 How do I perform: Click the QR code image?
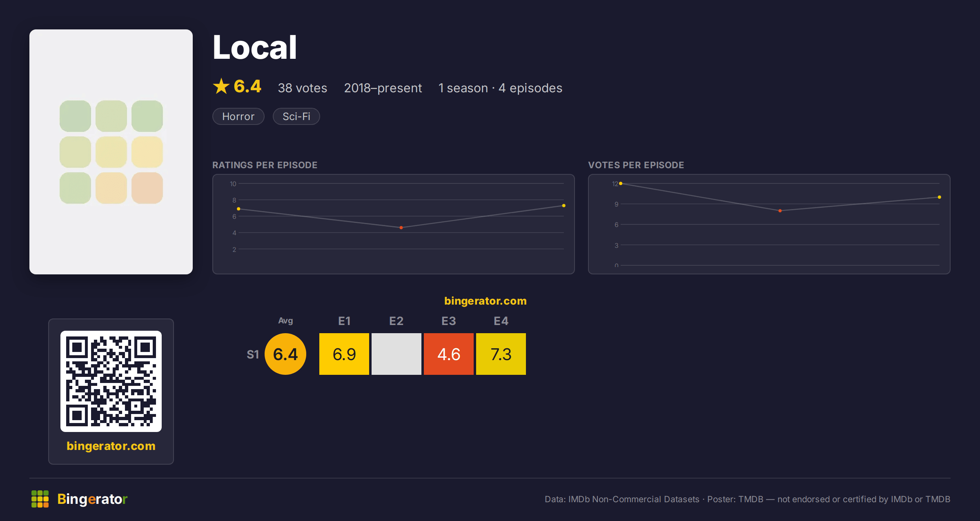click(x=111, y=381)
